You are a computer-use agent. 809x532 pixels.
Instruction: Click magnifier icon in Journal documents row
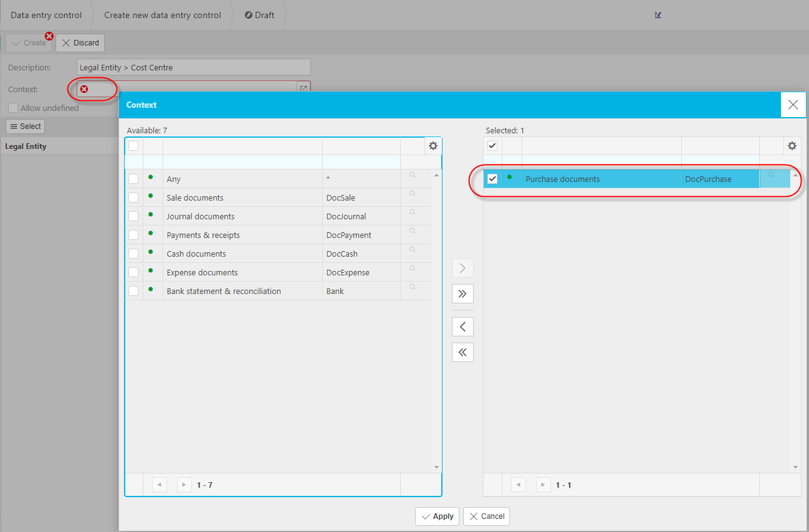coord(412,212)
